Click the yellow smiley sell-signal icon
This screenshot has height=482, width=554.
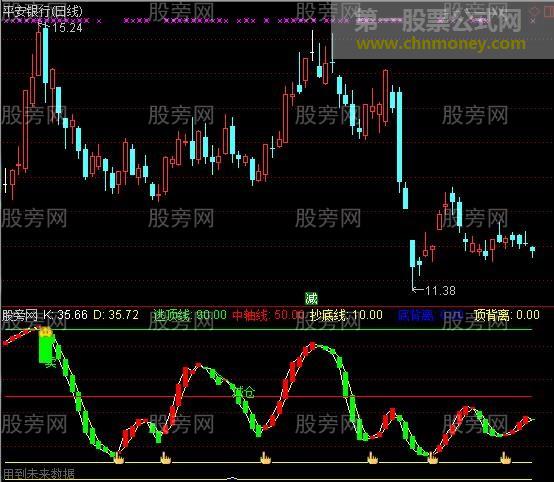tap(46, 331)
